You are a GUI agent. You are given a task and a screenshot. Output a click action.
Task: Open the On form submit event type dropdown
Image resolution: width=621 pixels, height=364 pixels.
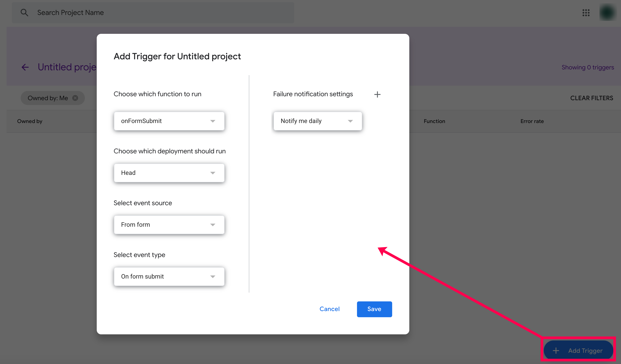169,276
